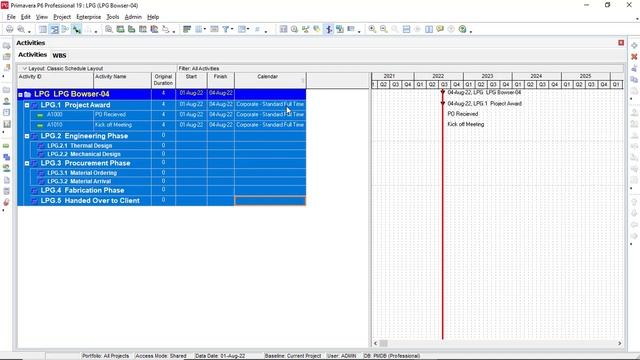This screenshot has width=640, height=360.
Task: Click the Filter: All Activities bar
Action: [x=400, y=69]
